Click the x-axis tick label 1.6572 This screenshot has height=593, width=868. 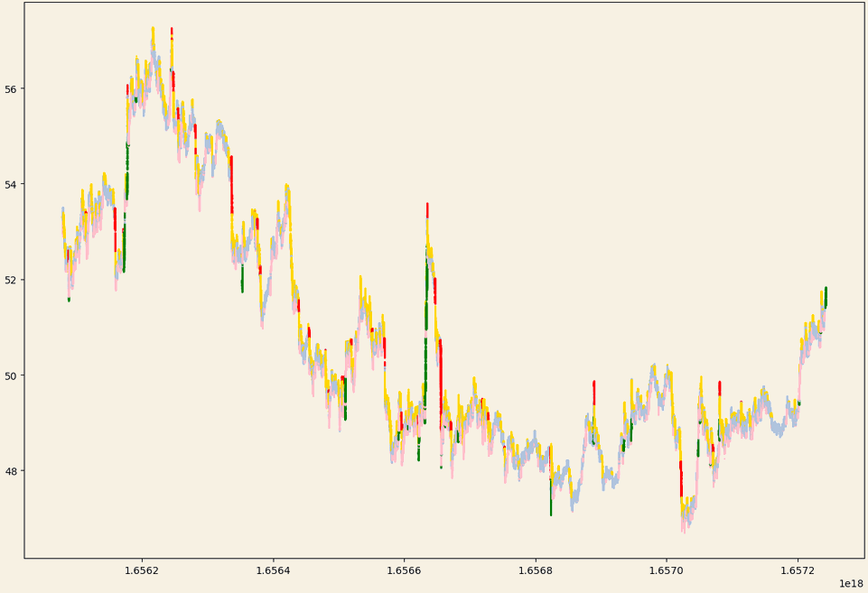[x=798, y=570]
